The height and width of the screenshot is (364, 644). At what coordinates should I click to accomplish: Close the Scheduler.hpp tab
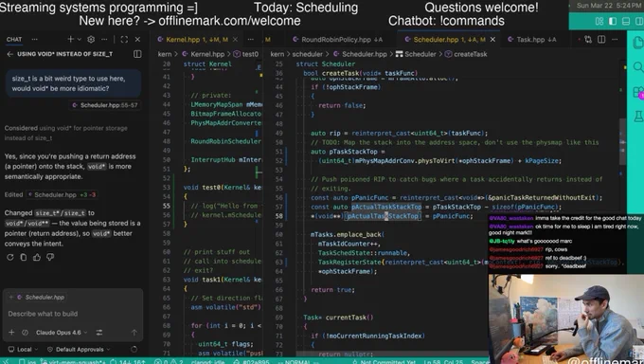[492, 40]
